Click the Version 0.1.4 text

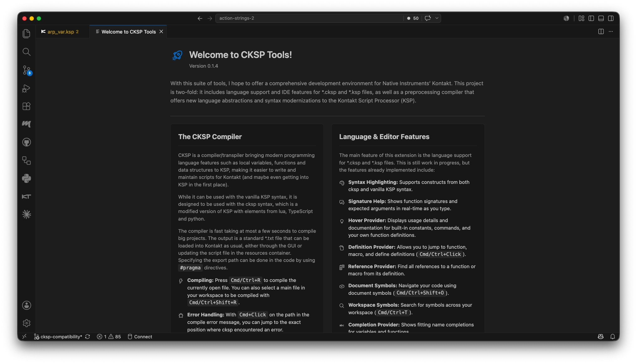click(x=203, y=66)
